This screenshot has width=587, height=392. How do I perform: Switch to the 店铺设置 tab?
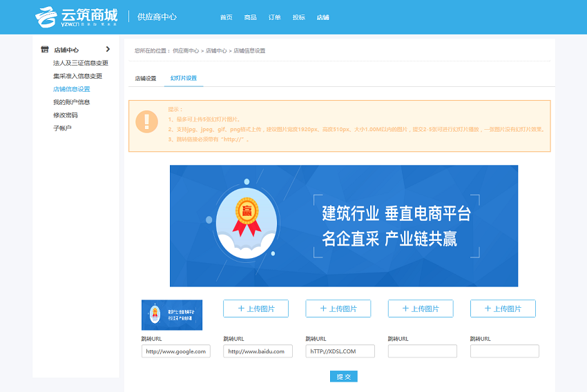click(x=146, y=79)
